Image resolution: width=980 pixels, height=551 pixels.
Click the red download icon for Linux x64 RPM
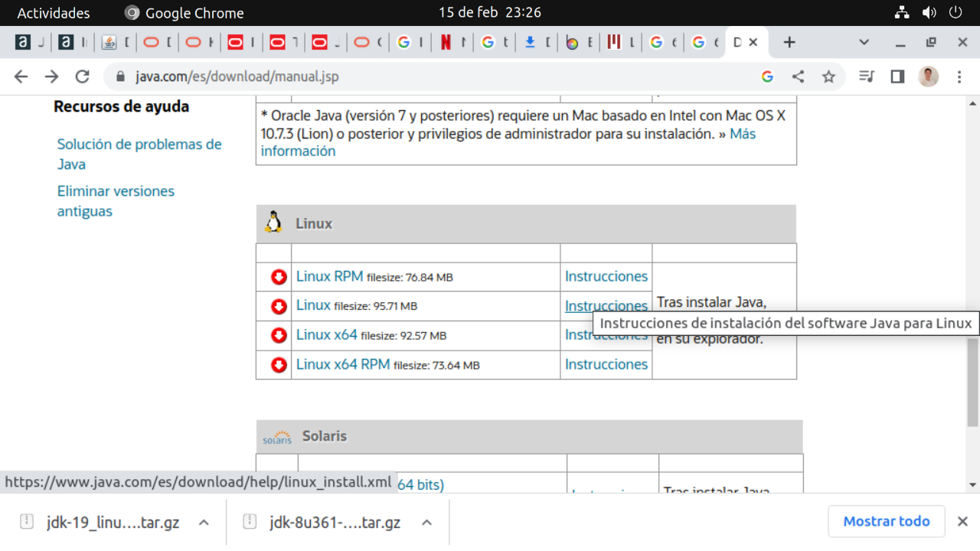(x=279, y=365)
